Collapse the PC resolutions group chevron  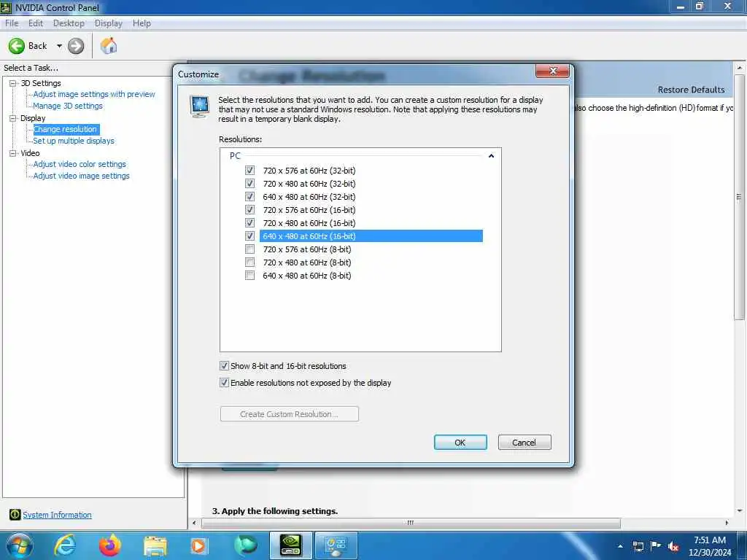(491, 156)
